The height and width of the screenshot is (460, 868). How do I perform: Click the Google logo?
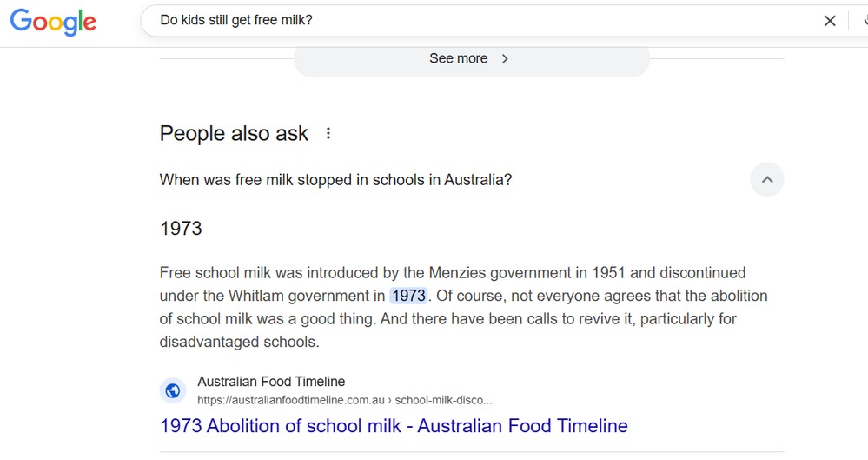click(53, 22)
